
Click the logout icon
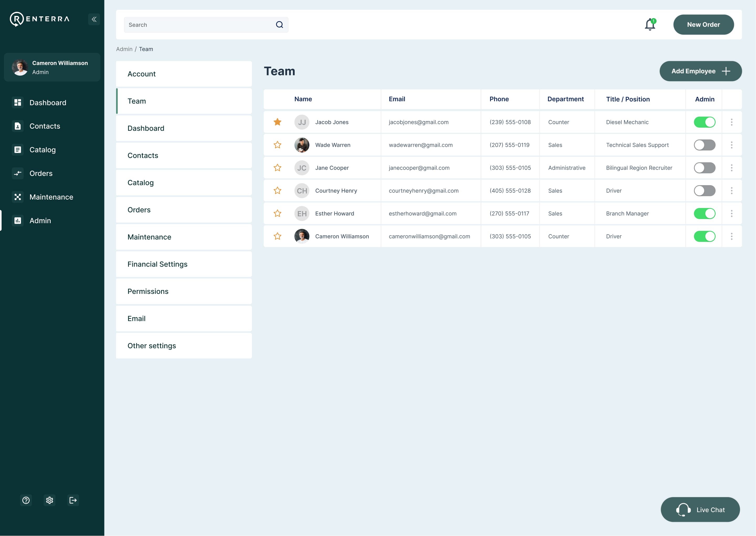pyautogui.click(x=73, y=500)
